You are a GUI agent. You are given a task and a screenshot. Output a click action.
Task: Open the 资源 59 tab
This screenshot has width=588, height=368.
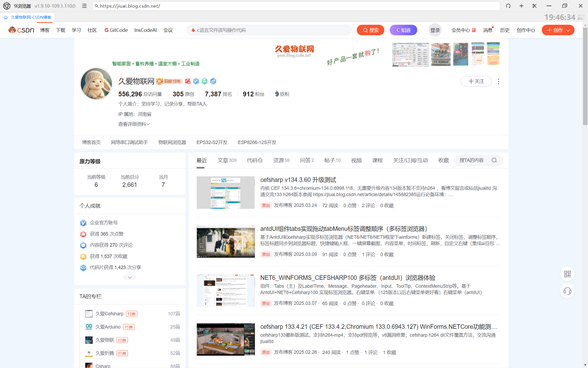coord(281,160)
